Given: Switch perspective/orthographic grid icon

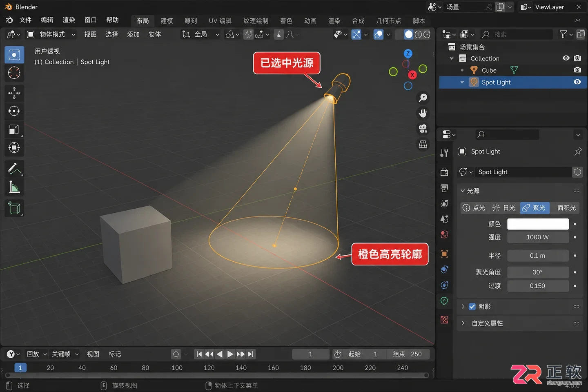Looking at the screenshot, I should pos(423,144).
